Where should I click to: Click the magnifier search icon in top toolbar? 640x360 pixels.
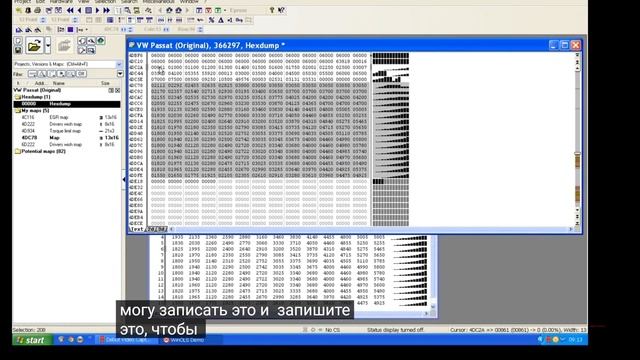point(127,10)
